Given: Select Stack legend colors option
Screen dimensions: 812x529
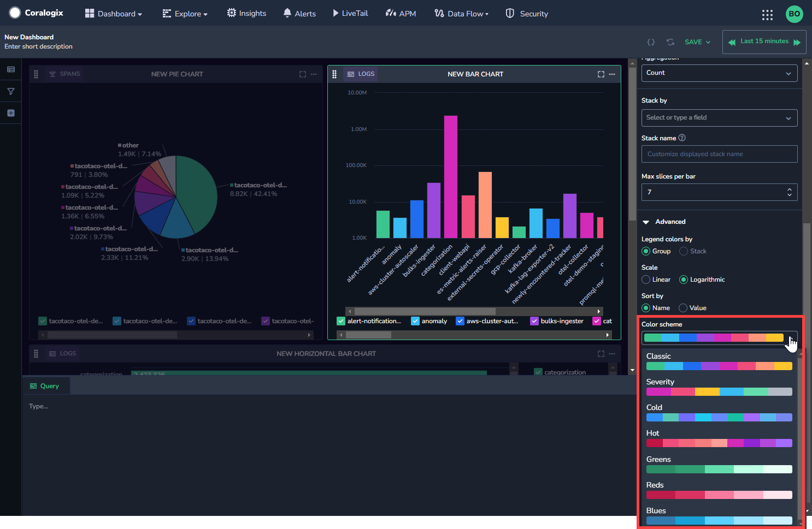Looking at the screenshot, I should click(x=684, y=251).
